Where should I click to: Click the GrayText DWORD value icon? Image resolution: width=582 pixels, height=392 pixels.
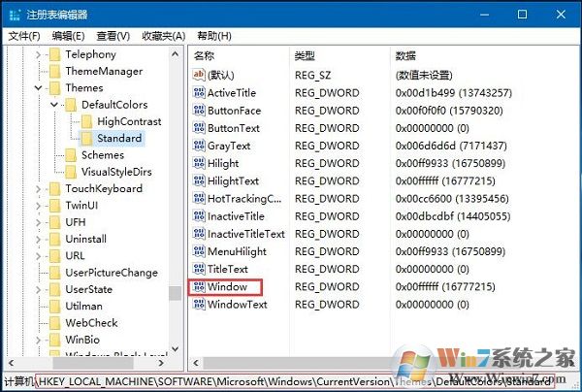(x=199, y=146)
